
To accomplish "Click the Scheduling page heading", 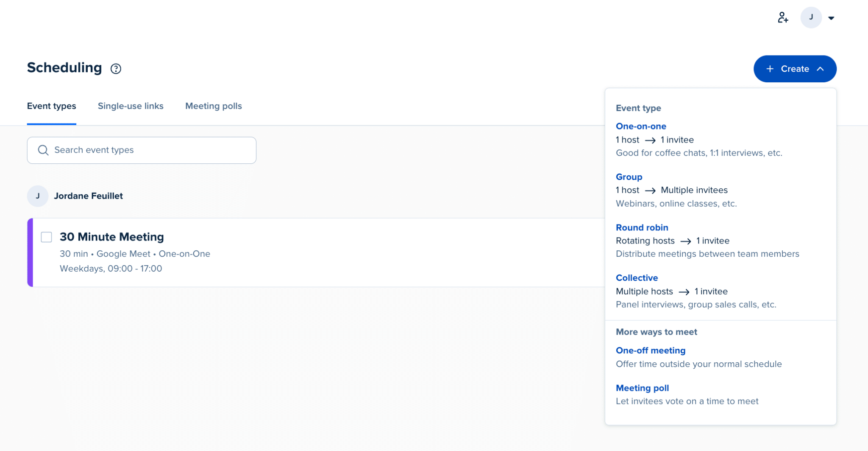I will (64, 68).
